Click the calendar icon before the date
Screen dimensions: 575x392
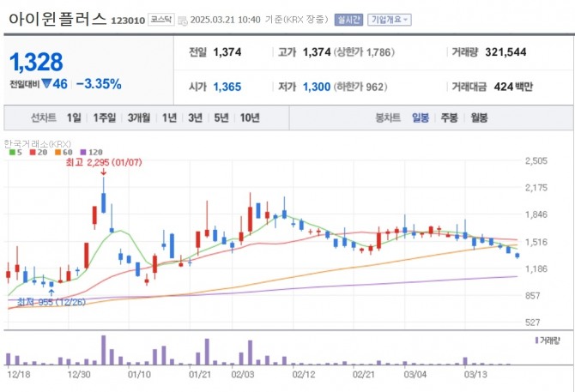click(182, 21)
